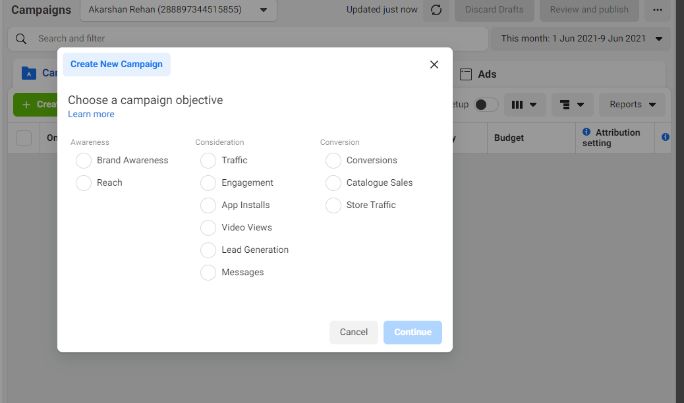The width and height of the screenshot is (684, 403).
Task: Open the Reports dropdown
Action: pos(632,104)
